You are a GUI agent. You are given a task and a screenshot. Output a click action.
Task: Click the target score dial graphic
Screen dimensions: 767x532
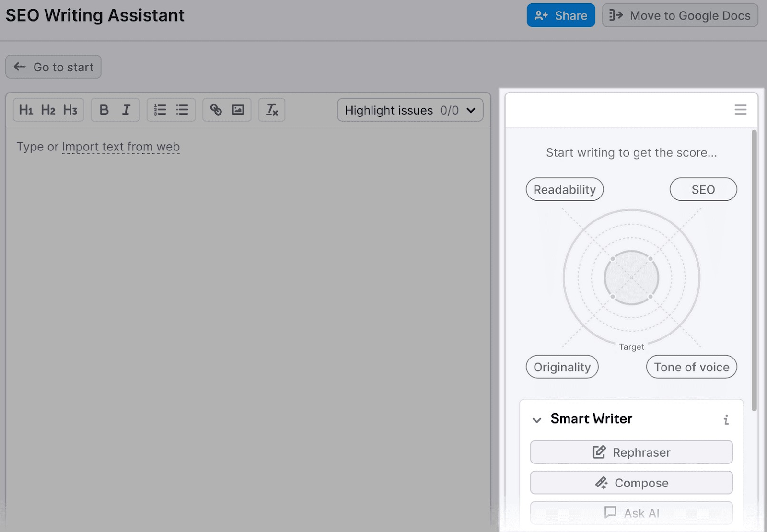(631, 278)
